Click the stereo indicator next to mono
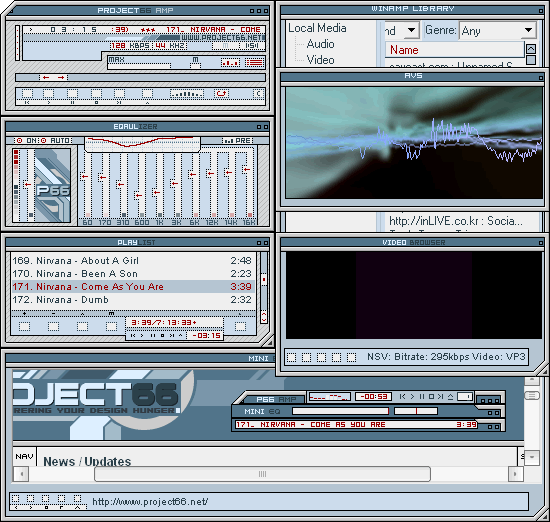 click(252, 46)
